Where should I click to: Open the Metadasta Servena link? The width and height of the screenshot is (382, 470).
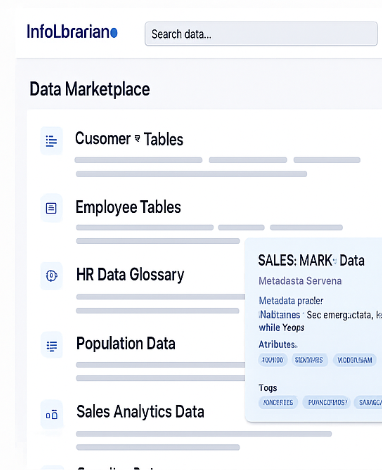tap(300, 281)
